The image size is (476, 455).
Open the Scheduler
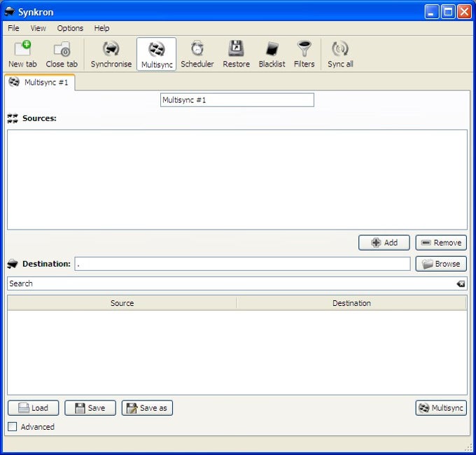(197, 54)
